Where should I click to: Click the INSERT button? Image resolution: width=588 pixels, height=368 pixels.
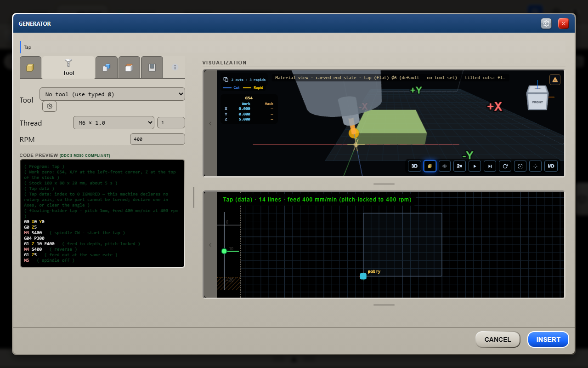548,339
